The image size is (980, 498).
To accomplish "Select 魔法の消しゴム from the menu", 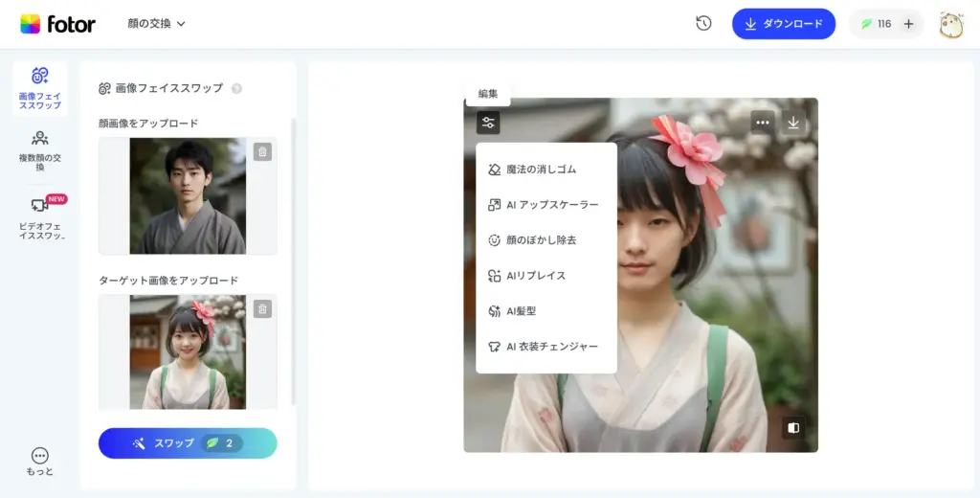I will (546, 169).
